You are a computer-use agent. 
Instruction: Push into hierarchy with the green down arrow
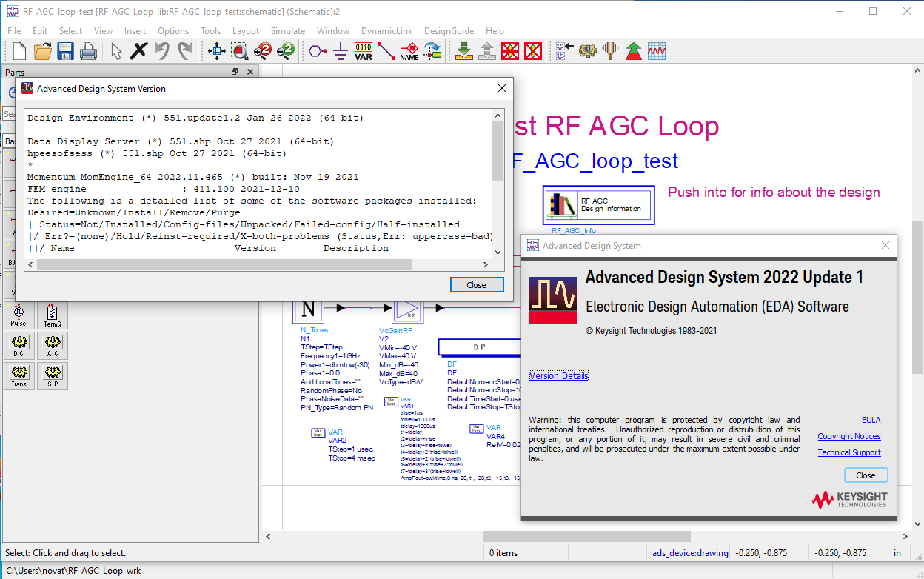click(x=463, y=51)
